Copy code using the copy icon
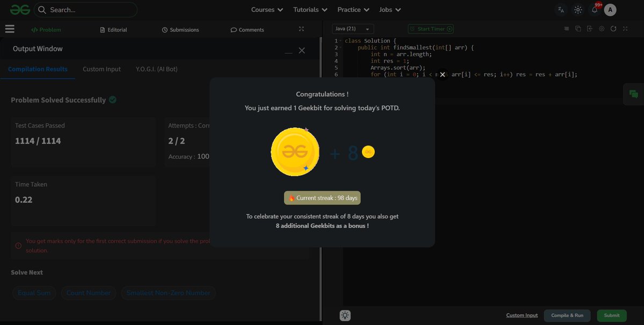 tap(579, 29)
